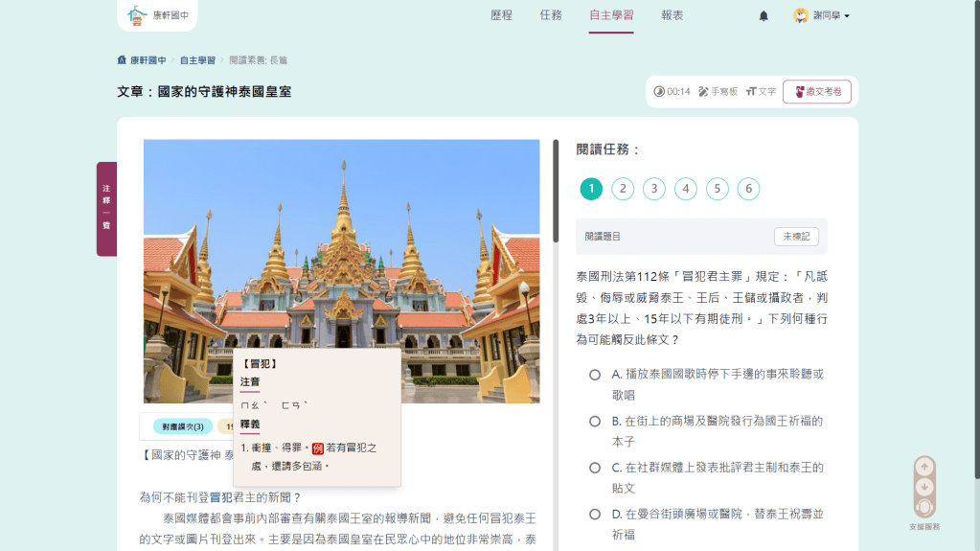Image resolution: width=980 pixels, height=551 pixels.
Task: Click the scroll-down arrow button
Action: (x=924, y=487)
